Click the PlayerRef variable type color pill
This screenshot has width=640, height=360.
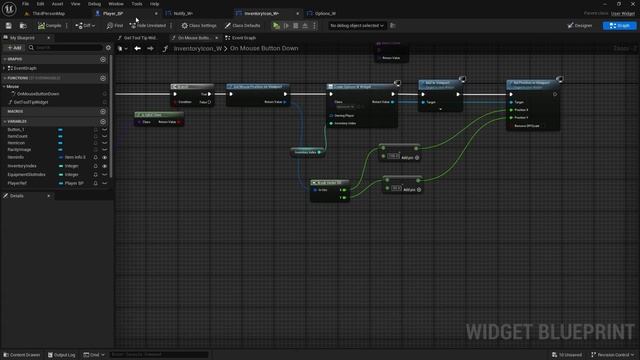(61, 183)
